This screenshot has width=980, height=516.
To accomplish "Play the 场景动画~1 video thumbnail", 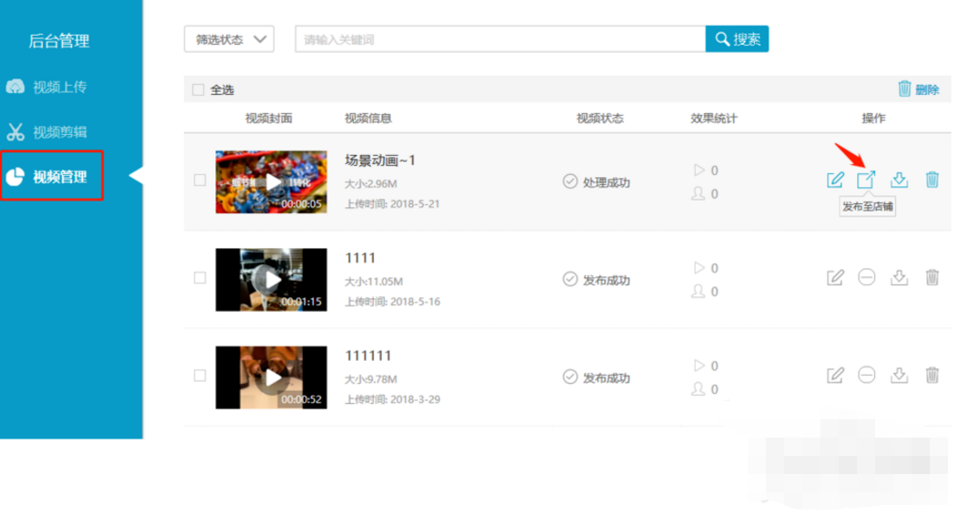I will pos(272,181).
